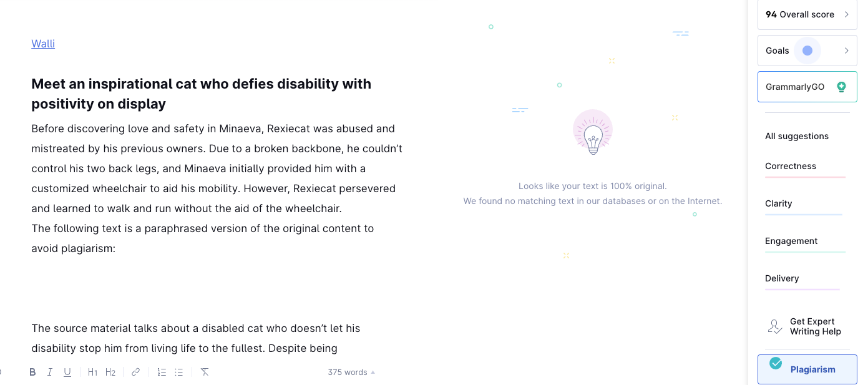
Task: Create a numbered list
Action: coord(162,371)
